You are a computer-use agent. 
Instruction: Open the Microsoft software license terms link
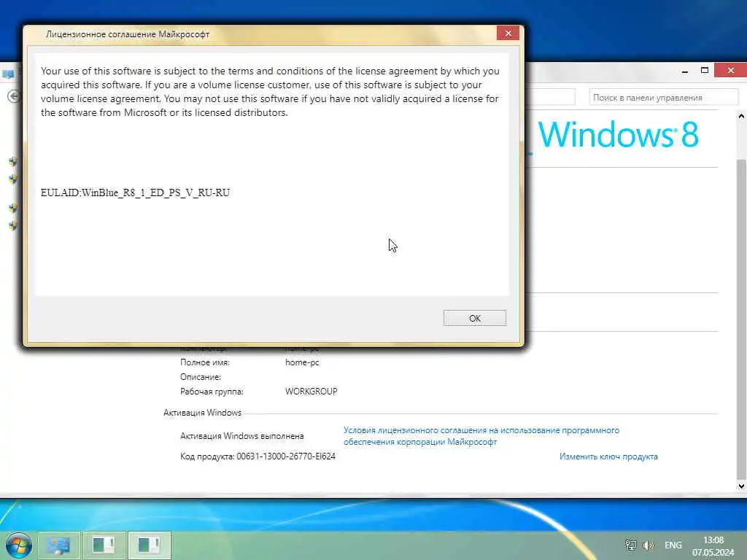coord(481,436)
